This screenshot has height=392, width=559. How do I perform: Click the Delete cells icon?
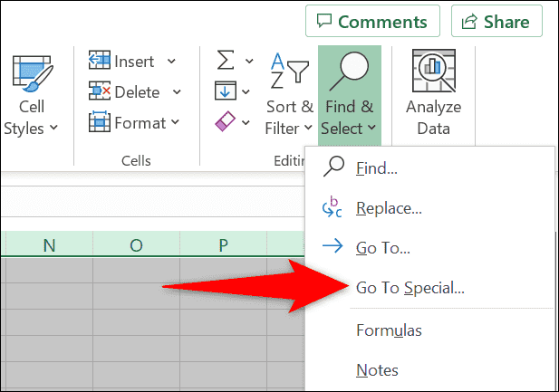tap(99, 91)
